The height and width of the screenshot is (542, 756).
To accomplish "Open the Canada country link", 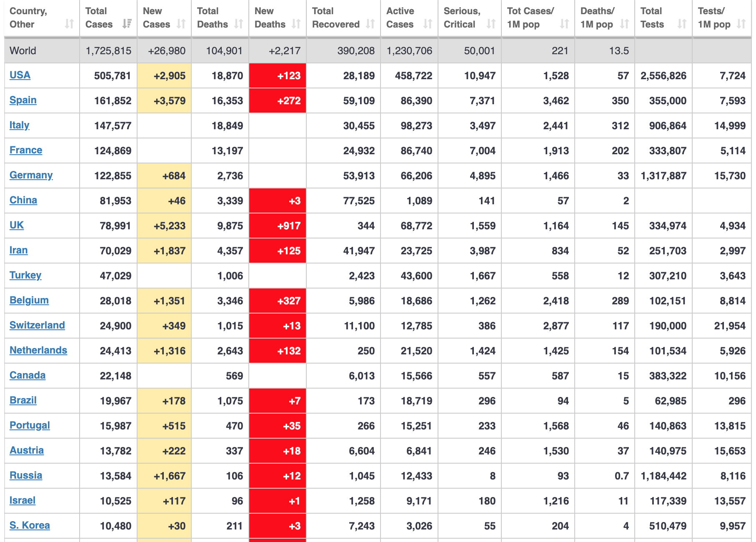I will (x=28, y=375).
